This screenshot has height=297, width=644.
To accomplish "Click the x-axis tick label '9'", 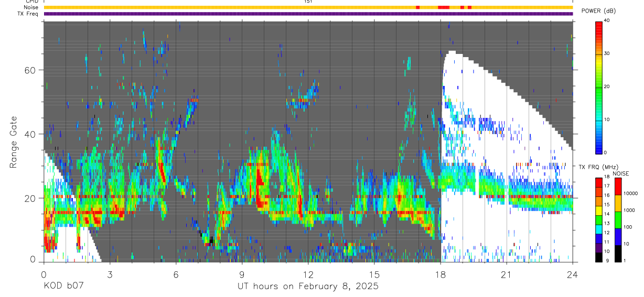I will (242, 274).
